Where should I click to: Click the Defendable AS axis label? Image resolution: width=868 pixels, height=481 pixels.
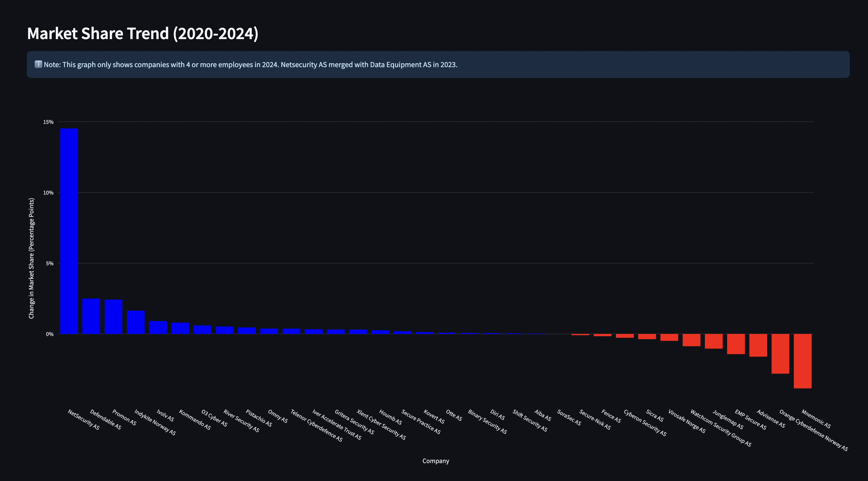coord(106,419)
